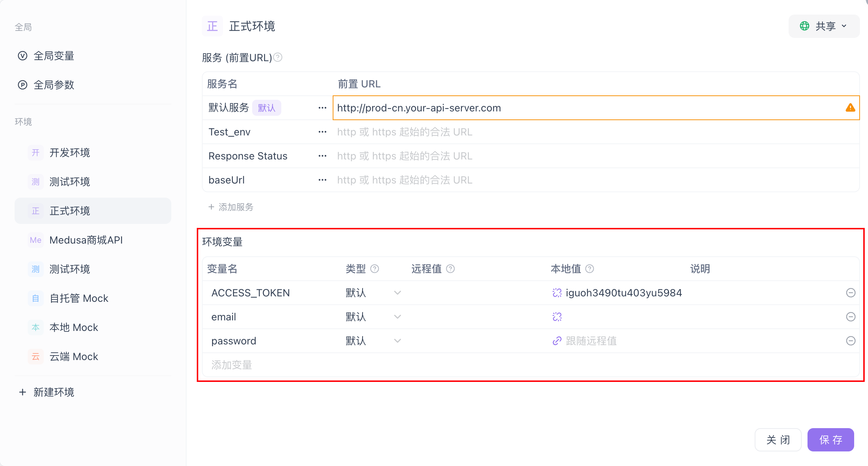Click the 添加变量 input field
The width and height of the screenshot is (868, 466).
point(232,365)
